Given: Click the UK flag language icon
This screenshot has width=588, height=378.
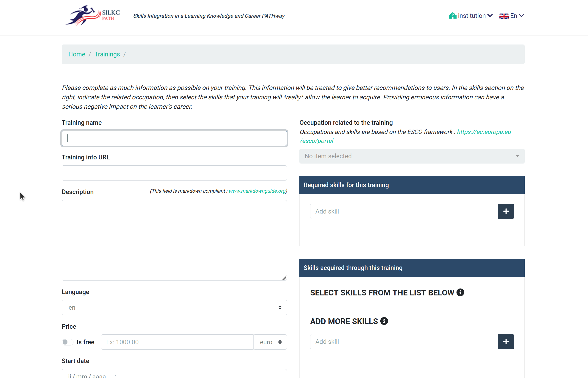Looking at the screenshot, I should pos(504,16).
